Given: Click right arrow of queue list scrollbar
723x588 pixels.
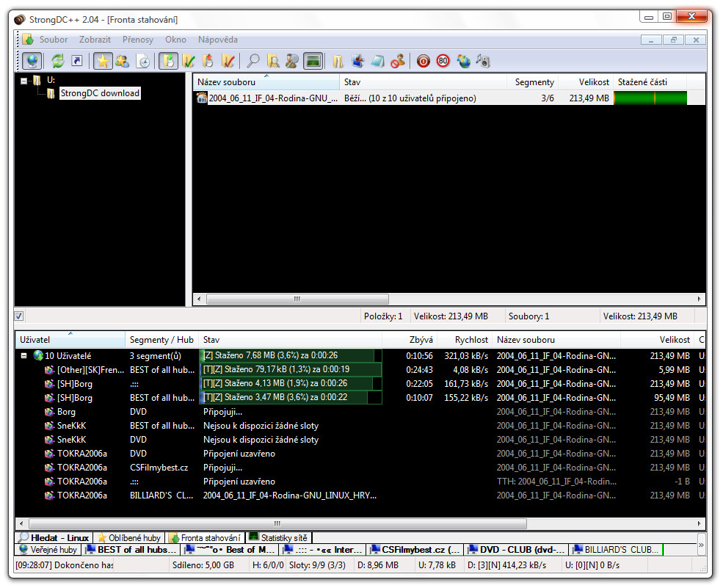Looking at the screenshot, I should pyautogui.click(x=699, y=299).
